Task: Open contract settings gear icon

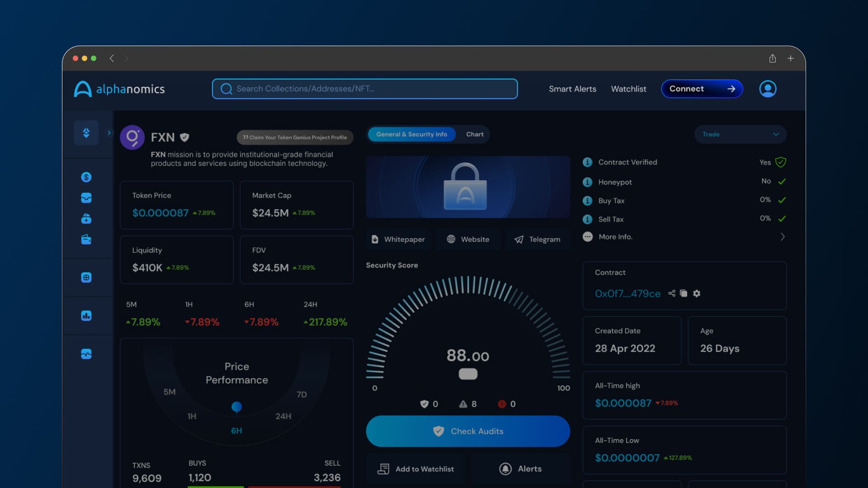Action: tap(697, 293)
